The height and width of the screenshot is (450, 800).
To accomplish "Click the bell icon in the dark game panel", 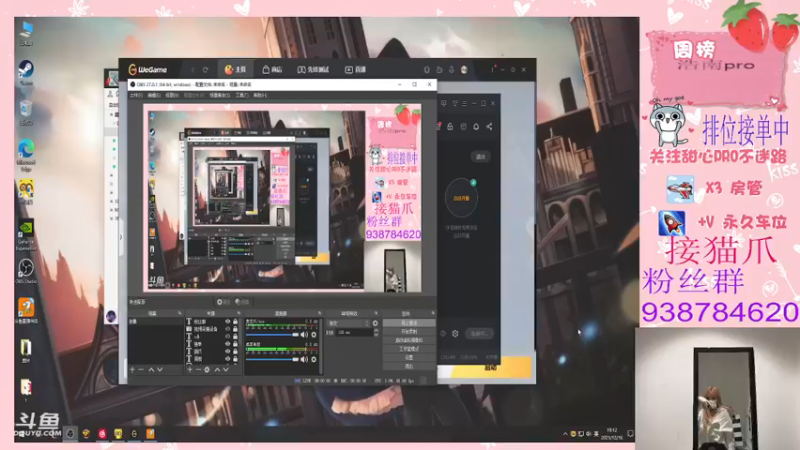I will 476,126.
